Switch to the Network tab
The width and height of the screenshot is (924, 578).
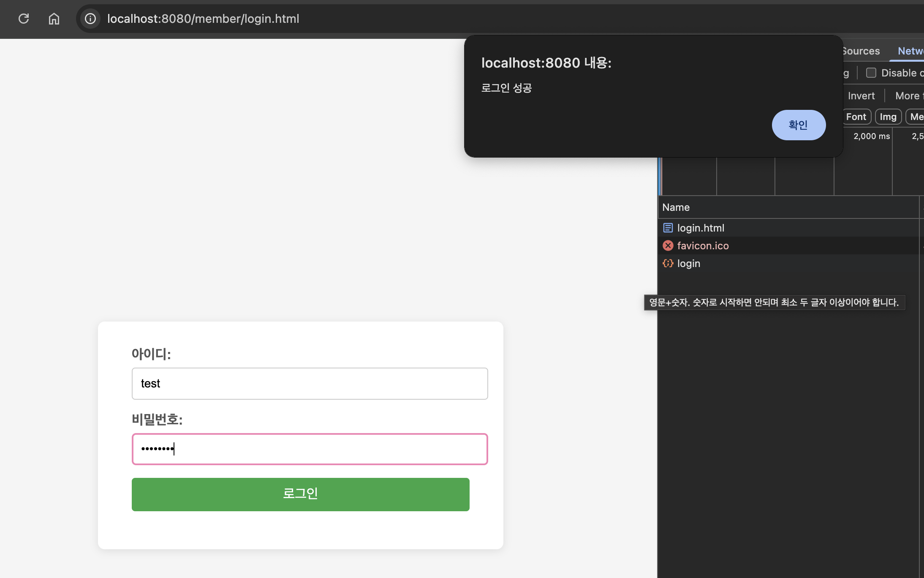(910, 51)
